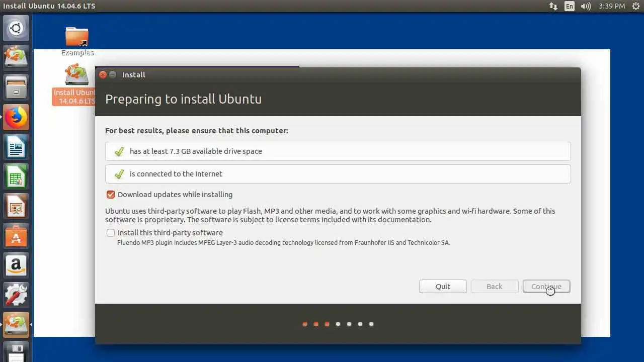Screen dimensions: 644x362
Task: Click the 7.3 GB drive space requirement row
Action: (338, 151)
